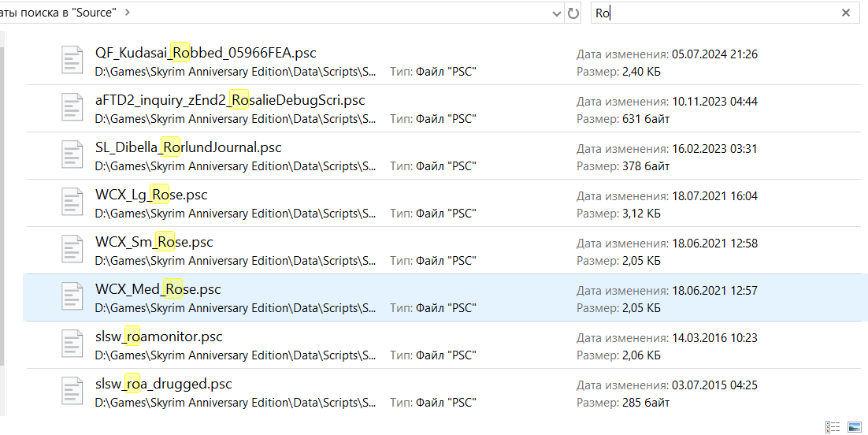The width and height of the screenshot is (868, 435).
Task: Click modified date 16.02.2023 03:31
Action: pyautogui.click(x=714, y=148)
